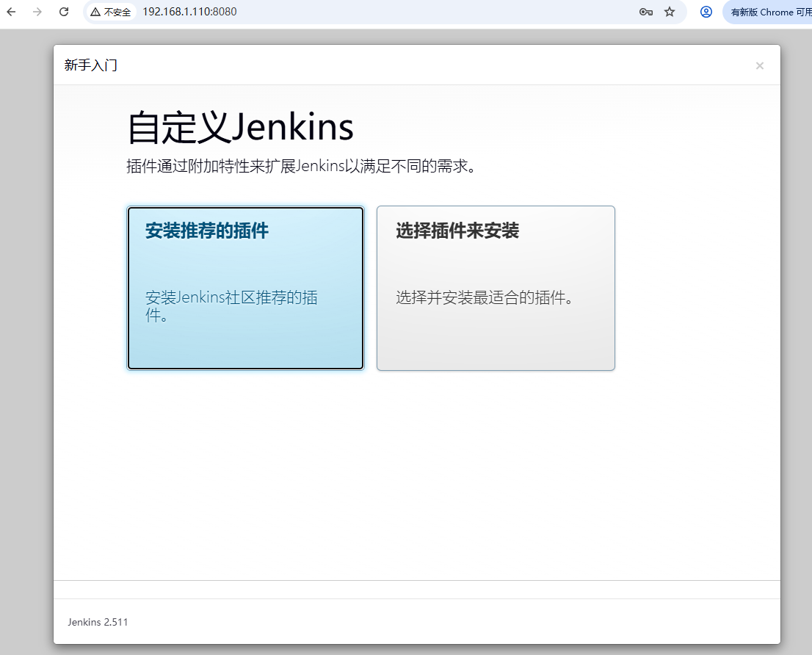Choose 安装推荐的插件 option

coord(245,288)
